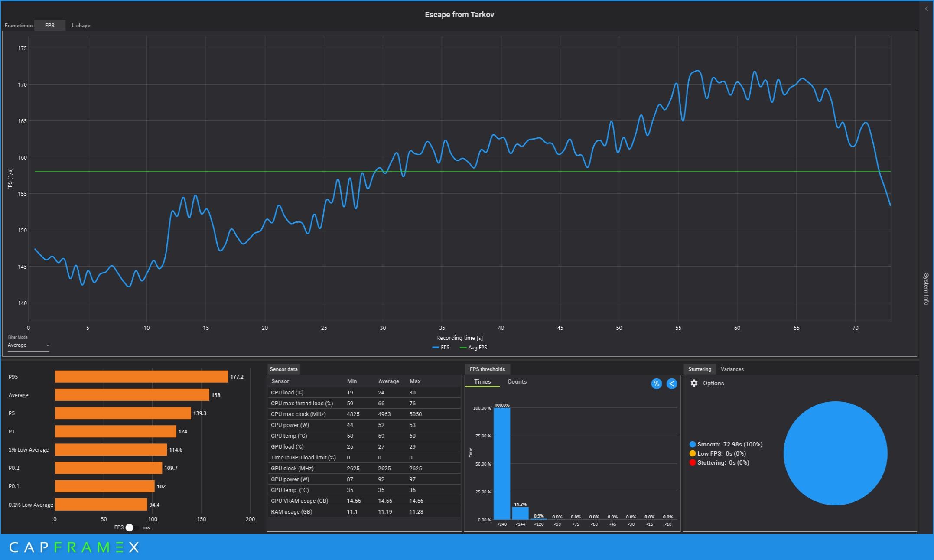This screenshot has height=560, width=934.
Task: Select the CPU power (W) row
Action: pyautogui.click(x=364, y=425)
